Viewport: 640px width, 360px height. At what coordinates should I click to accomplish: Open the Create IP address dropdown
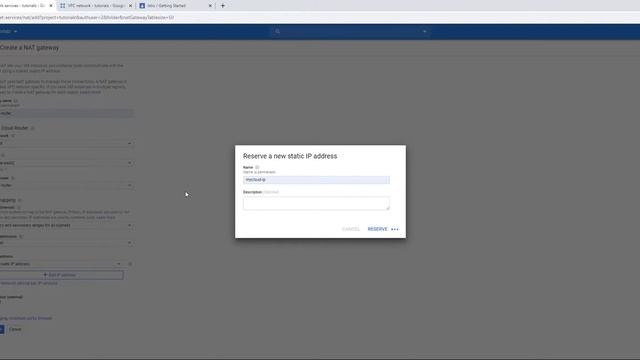(x=61, y=264)
